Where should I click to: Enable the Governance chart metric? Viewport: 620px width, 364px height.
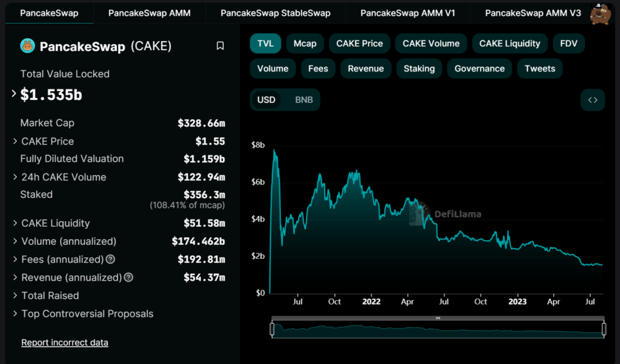480,69
